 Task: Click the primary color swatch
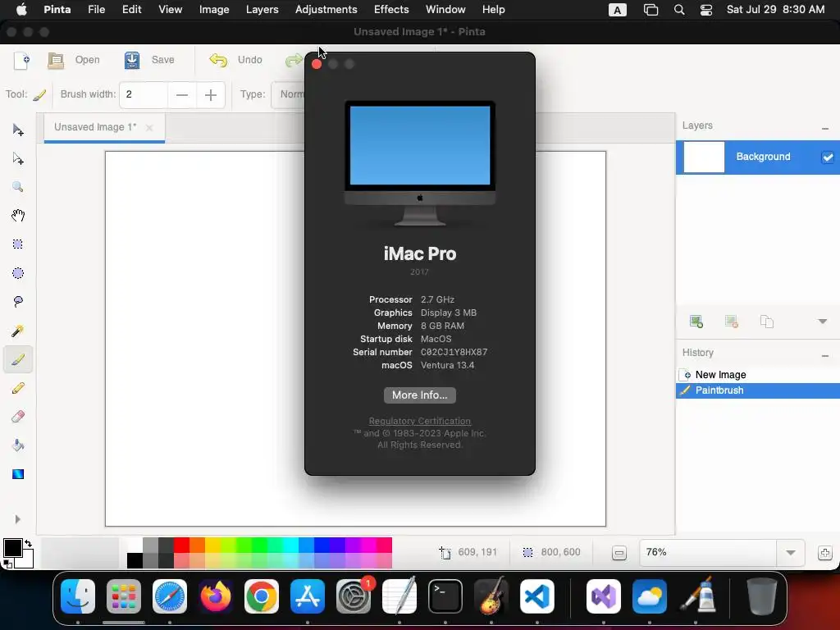pos(13,548)
